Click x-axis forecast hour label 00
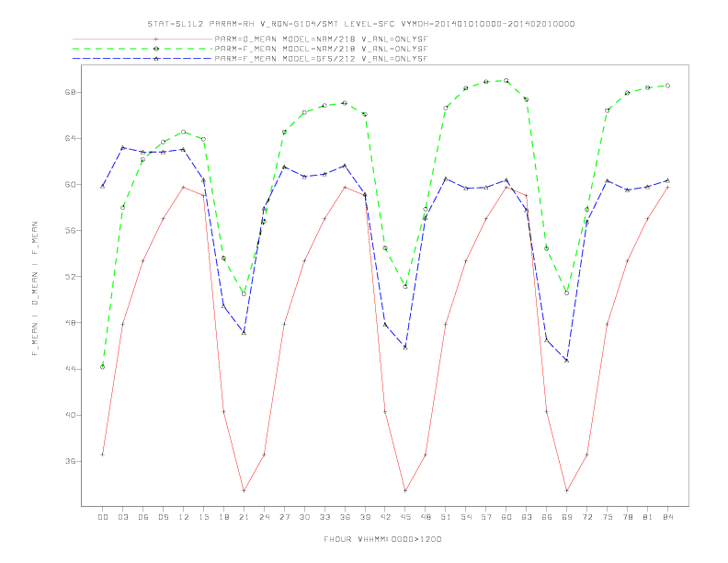728x563 pixels. [x=103, y=517]
